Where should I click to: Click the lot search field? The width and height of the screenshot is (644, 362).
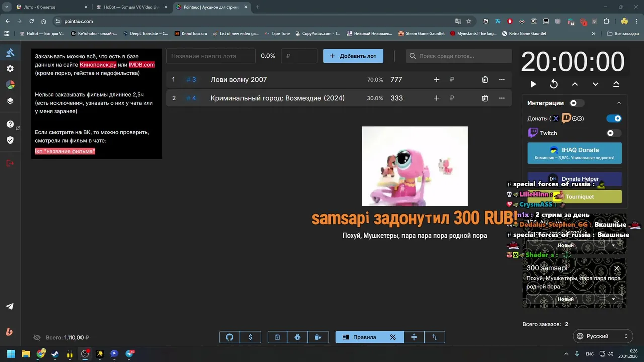coord(458,56)
